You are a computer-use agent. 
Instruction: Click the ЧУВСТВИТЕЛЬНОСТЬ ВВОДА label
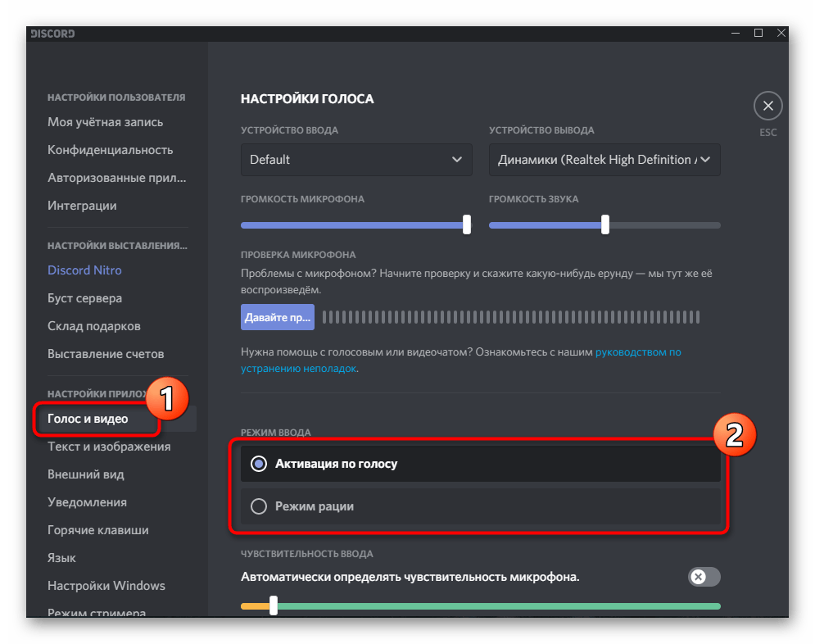[x=306, y=554]
